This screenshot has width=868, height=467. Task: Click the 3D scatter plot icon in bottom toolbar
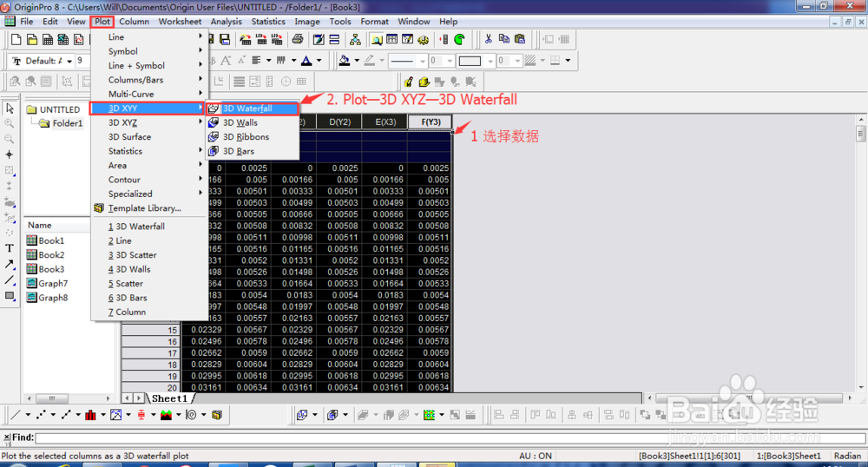click(302, 414)
